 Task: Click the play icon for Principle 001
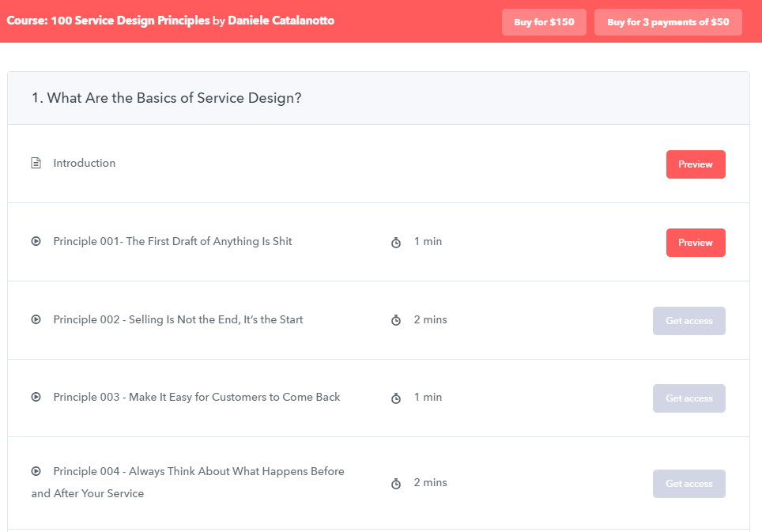36,241
